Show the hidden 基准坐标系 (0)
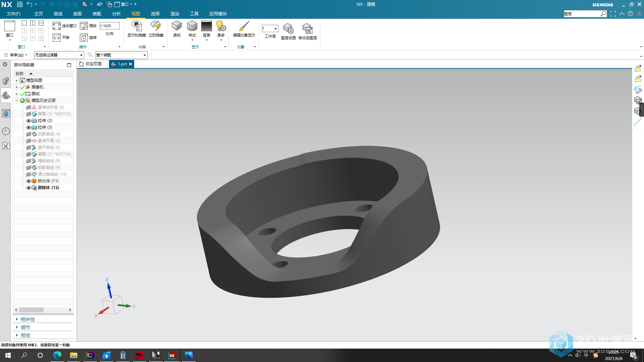Viewport: 644px width, 362px height. pyautogui.click(x=29, y=107)
